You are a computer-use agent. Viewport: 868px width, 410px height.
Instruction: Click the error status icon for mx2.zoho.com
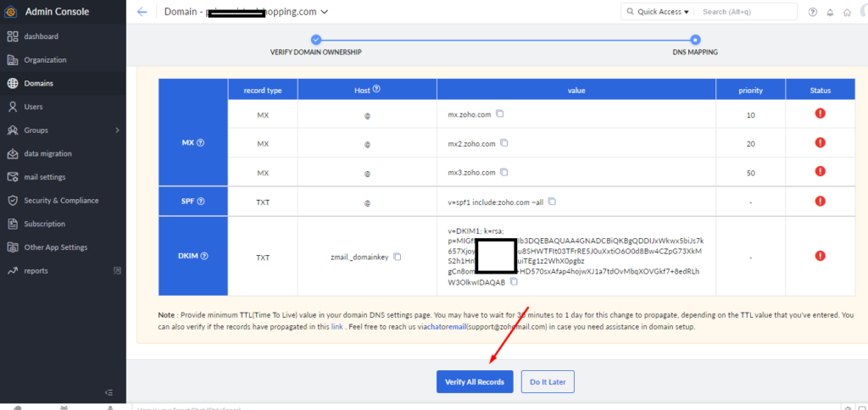click(821, 143)
